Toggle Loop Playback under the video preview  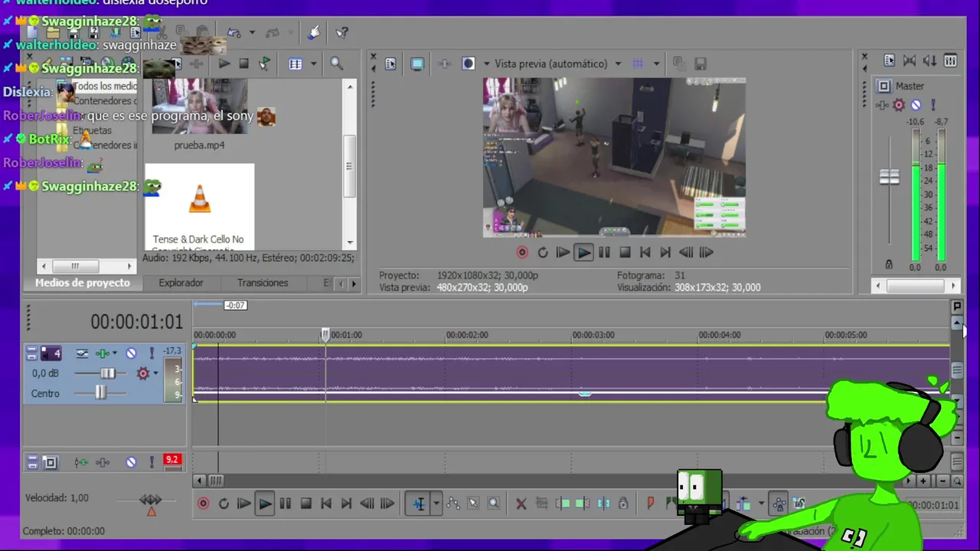[x=543, y=253]
